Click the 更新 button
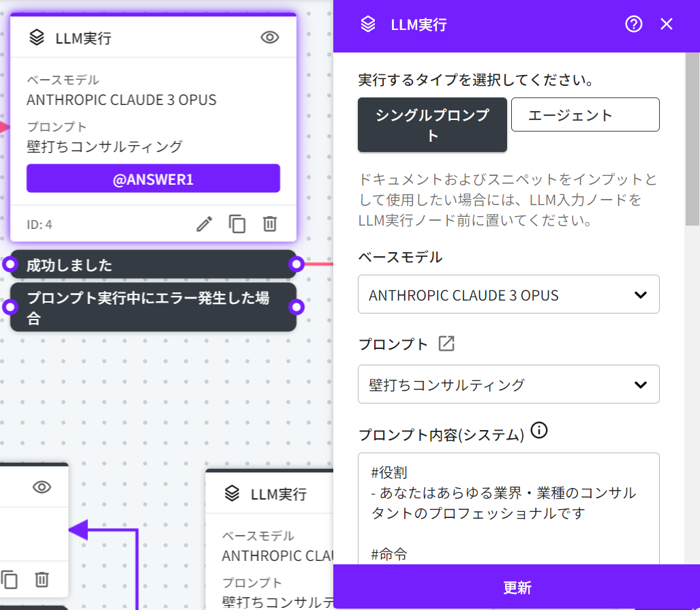Viewport: 700px width, 610px height. 517,588
